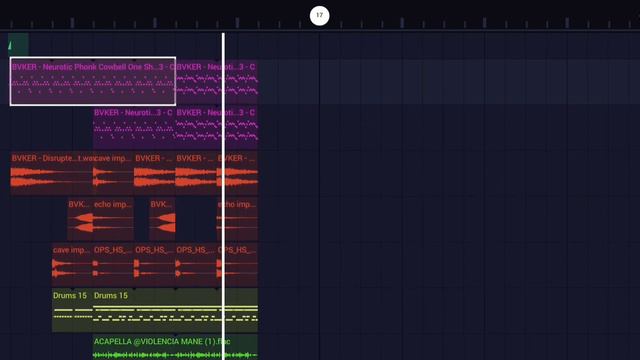Select the BVK reverse clip between the echo imp clips
The image size is (640, 360).
pyautogui.click(x=162, y=219)
